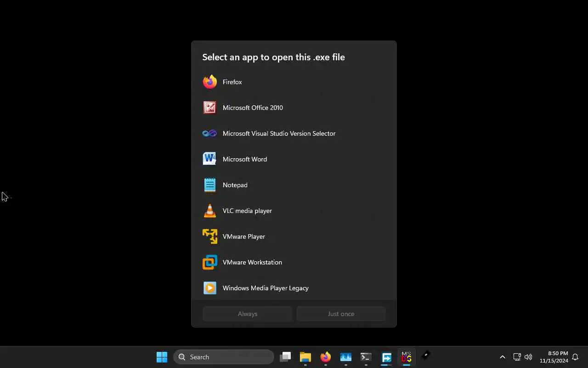Click the Just once button
The image size is (588, 368).
tap(341, 314)
